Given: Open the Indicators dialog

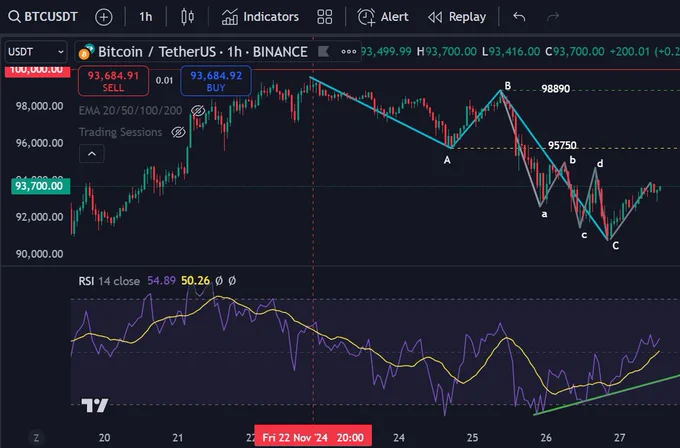Looking at the screenshot, I should click(260, 17).
